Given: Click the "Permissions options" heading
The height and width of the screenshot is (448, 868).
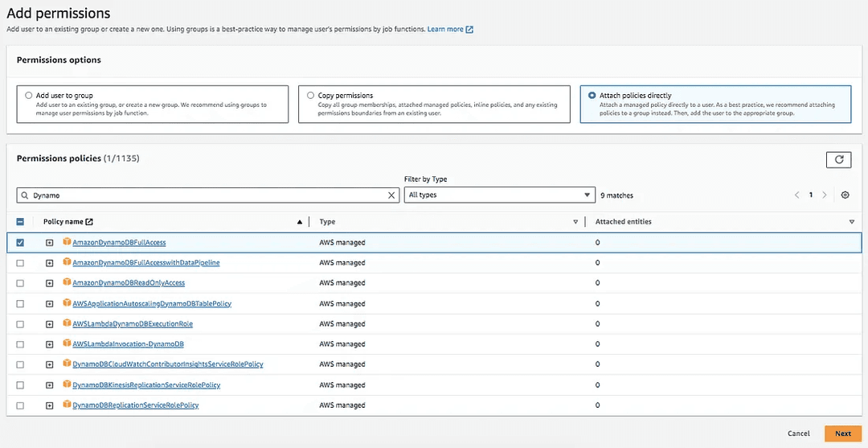Looking at the screenshot, I should pyautogui.click(x=59, y=60).
